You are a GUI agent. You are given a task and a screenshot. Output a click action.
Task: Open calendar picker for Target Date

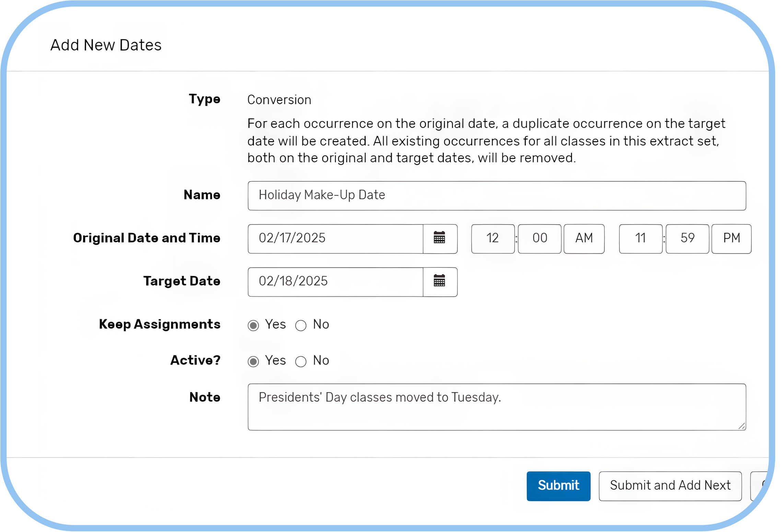440,282
